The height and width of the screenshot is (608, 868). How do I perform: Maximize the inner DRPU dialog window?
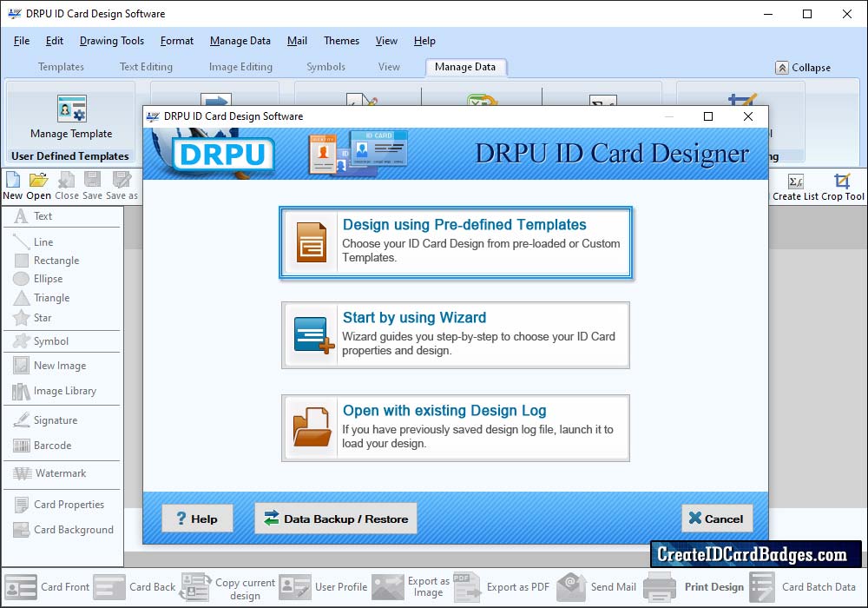coord(708,116)
